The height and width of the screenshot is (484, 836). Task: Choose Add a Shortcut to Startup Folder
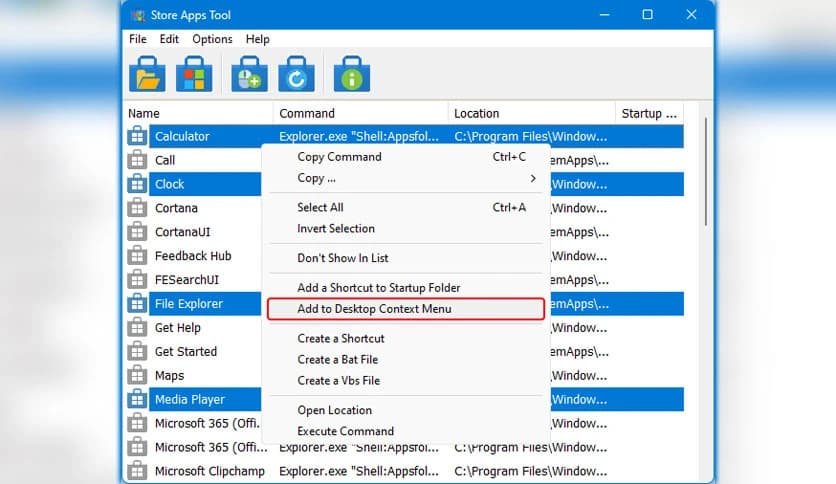tap(406, 288)
